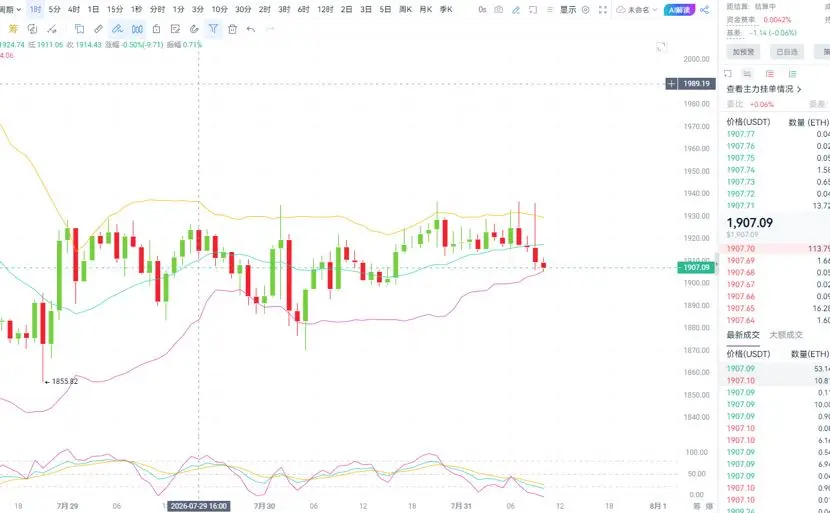
Task: Click the circular settings icon after 显示
Action: 585,10
